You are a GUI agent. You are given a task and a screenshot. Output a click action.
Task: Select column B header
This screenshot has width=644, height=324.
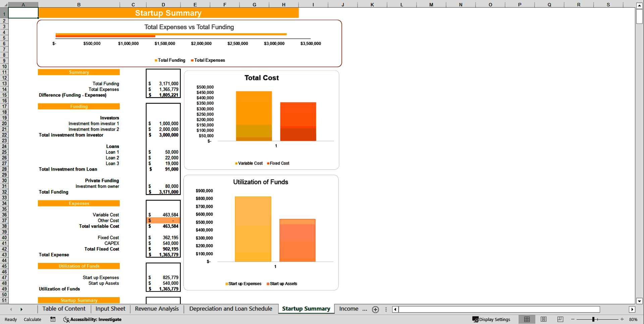coord(79,4)
